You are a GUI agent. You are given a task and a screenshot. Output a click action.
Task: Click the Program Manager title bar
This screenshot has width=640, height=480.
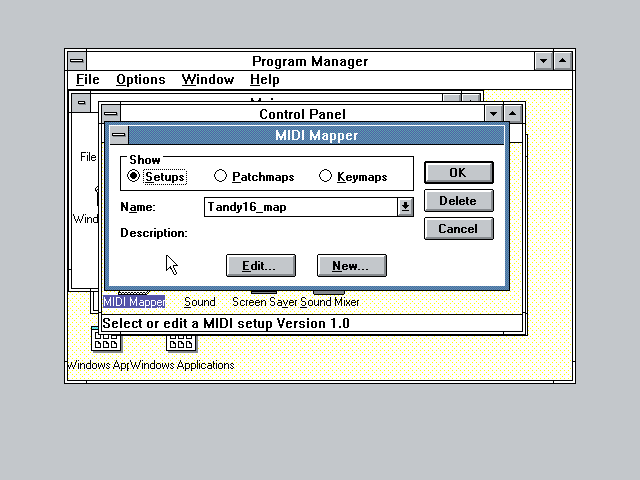point(310,61)
